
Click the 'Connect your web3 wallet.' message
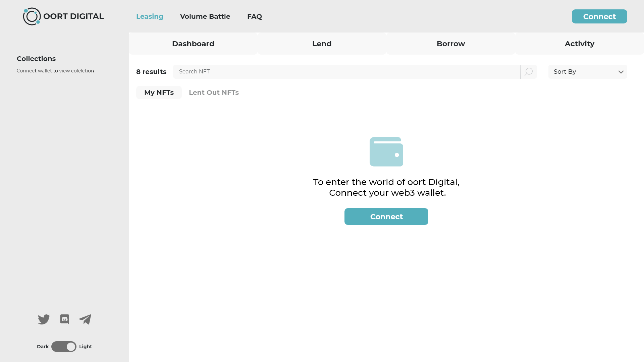click(387, 193)
